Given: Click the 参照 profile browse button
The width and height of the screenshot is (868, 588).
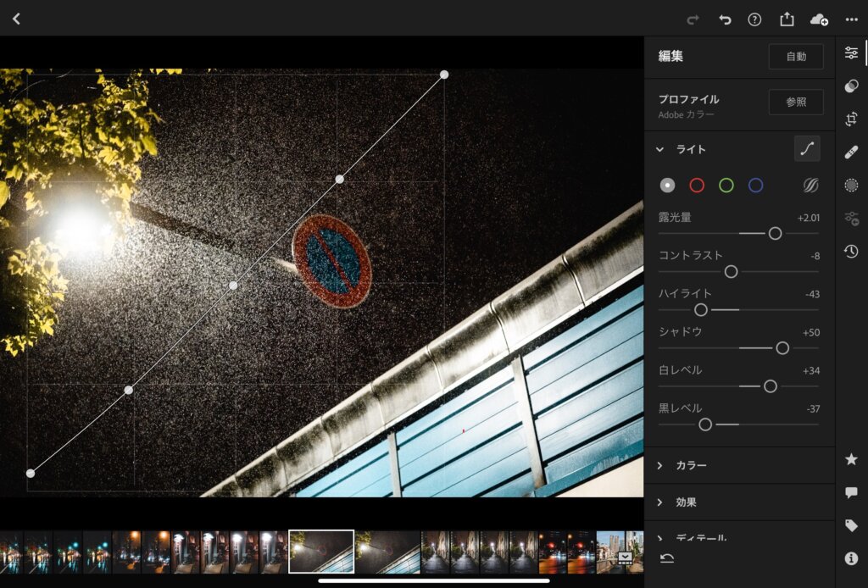Looking at the screenshot, I should point(796,102).
